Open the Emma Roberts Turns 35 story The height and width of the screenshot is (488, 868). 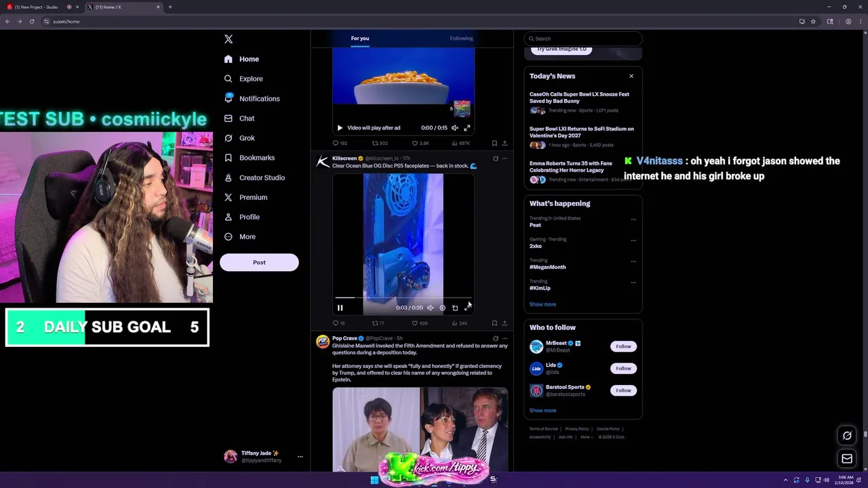[583, 171]
